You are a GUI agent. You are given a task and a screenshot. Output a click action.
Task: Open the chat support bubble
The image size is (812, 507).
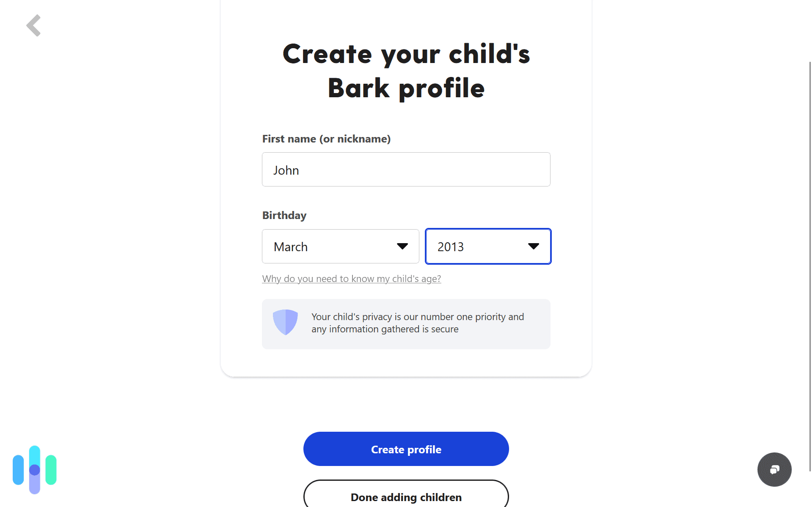click(774, 469)
